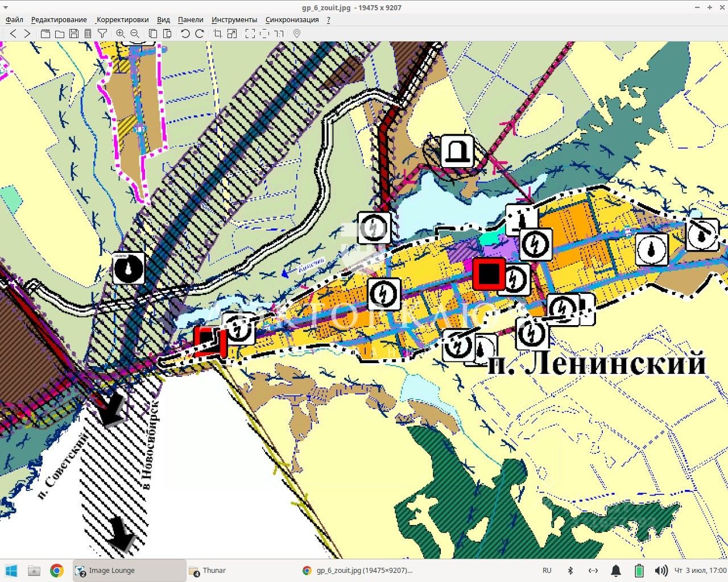Open the Вид menu

coord(163,19)
